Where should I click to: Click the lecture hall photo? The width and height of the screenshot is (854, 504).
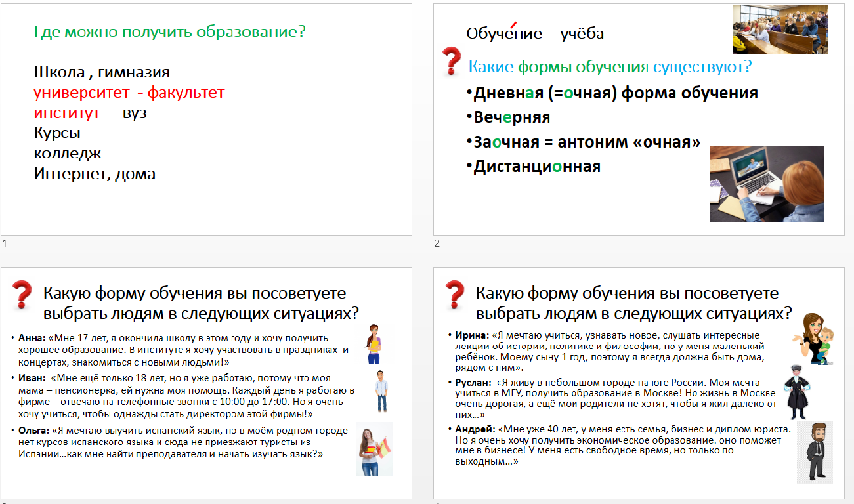[780, 30]
